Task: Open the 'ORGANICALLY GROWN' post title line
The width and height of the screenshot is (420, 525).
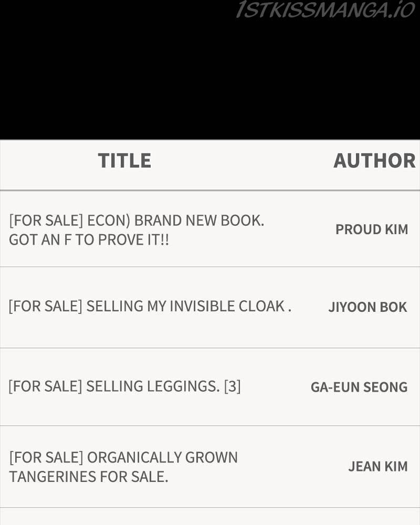Action: point(162,457)
